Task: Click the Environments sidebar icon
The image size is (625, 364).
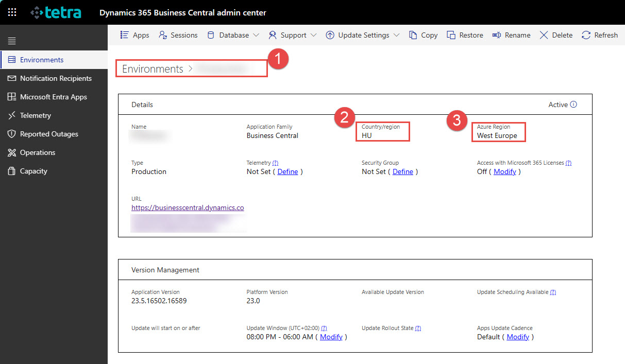Action: point(12,60)
